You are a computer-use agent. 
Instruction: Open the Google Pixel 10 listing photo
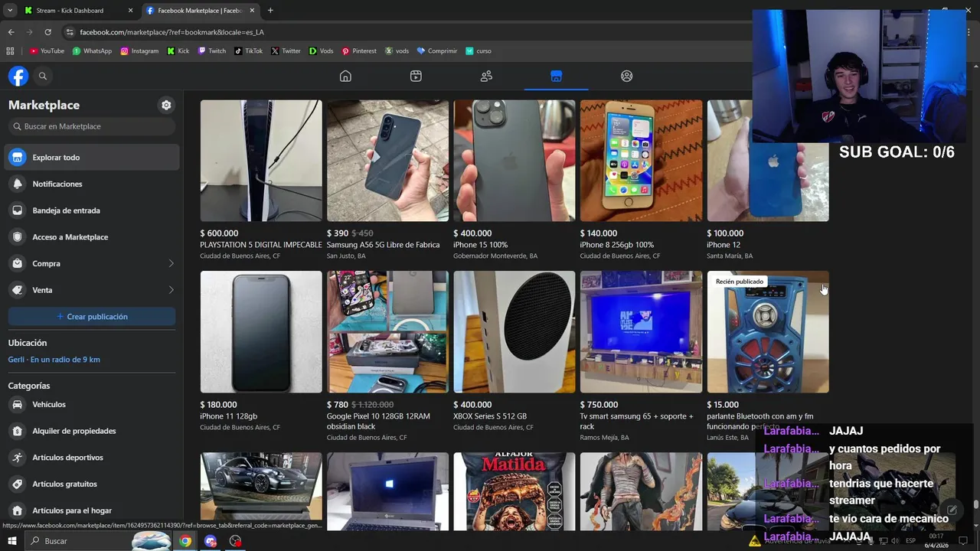pos(387,332)
